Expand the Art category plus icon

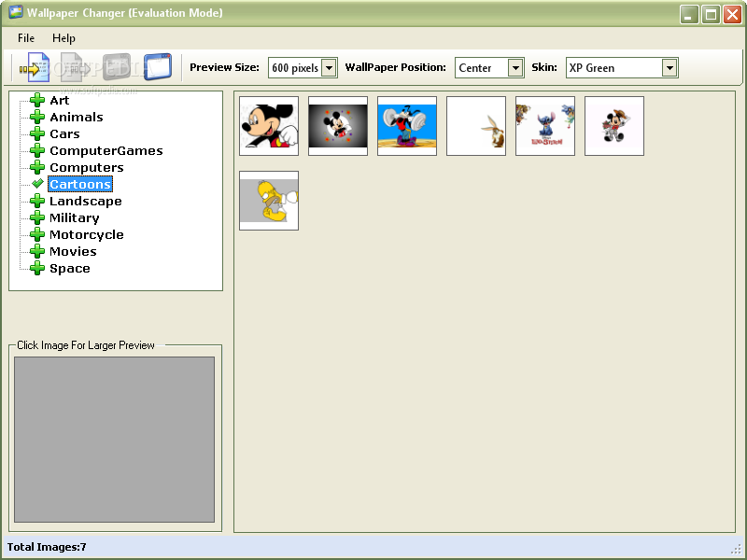pos(37,100)
